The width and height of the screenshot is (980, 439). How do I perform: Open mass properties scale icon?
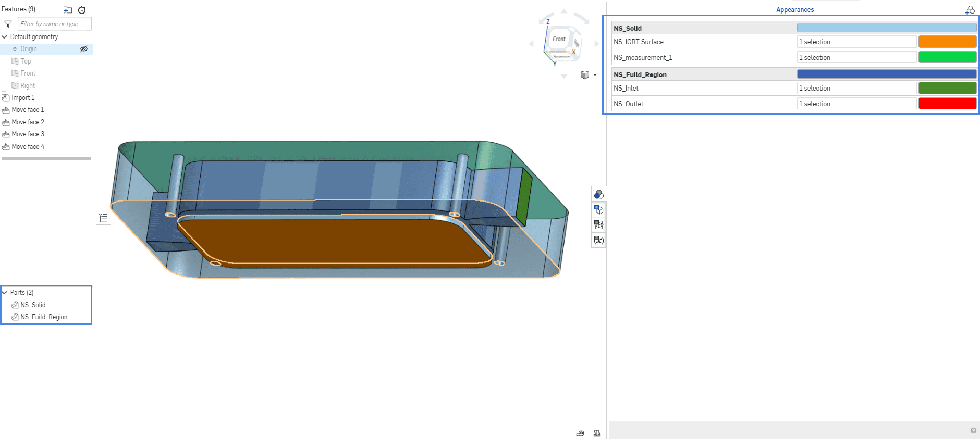(597, 433)
